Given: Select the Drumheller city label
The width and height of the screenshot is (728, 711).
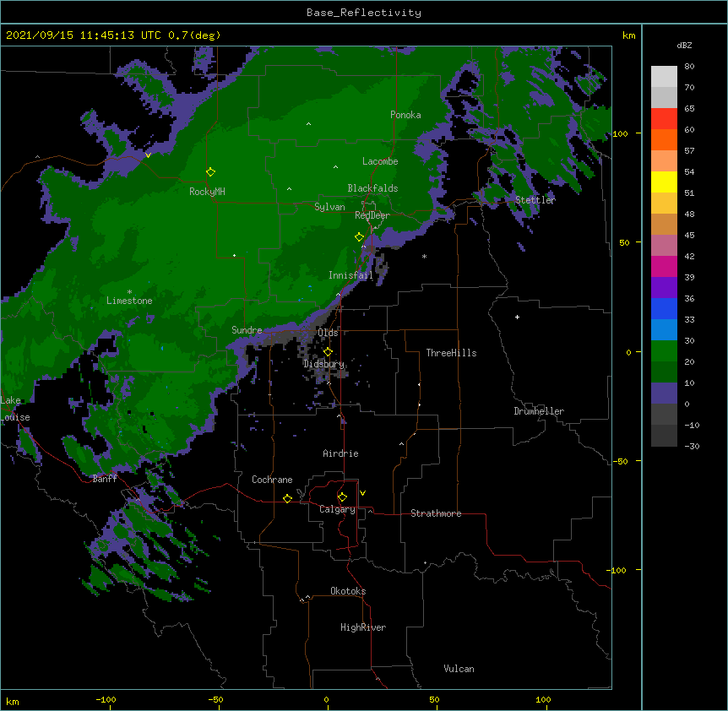Looking at the screenshot, I should tap(539, 411).
